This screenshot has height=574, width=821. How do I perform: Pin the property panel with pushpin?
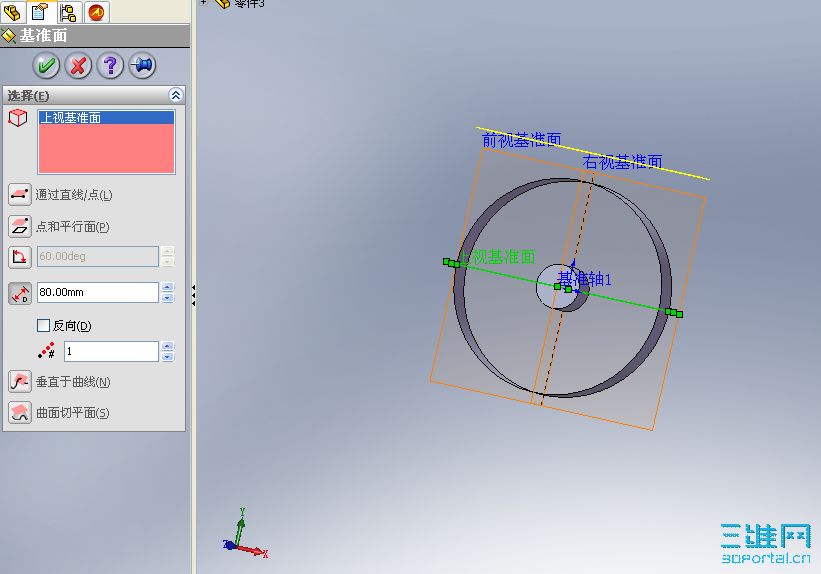click(x=142, y=65)
